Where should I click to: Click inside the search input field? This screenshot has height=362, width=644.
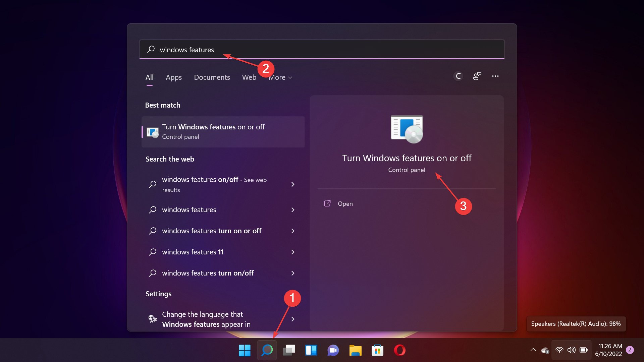tap(322, 50)
